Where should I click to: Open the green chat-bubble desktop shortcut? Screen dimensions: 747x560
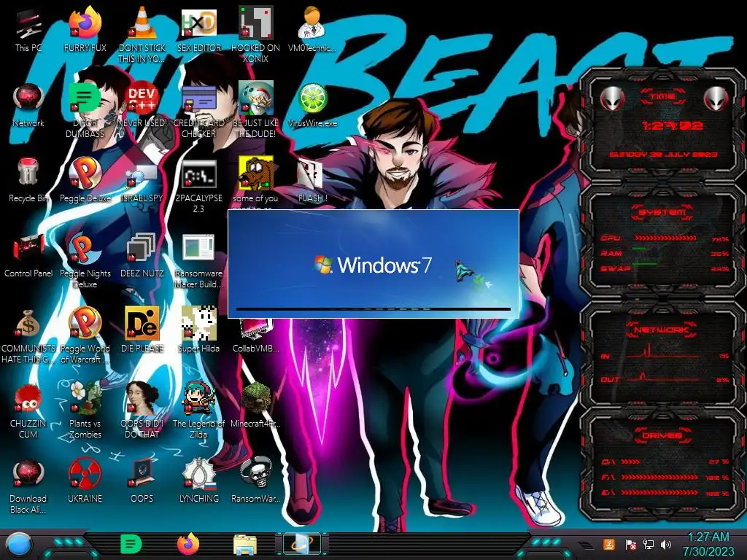[85, 109]
